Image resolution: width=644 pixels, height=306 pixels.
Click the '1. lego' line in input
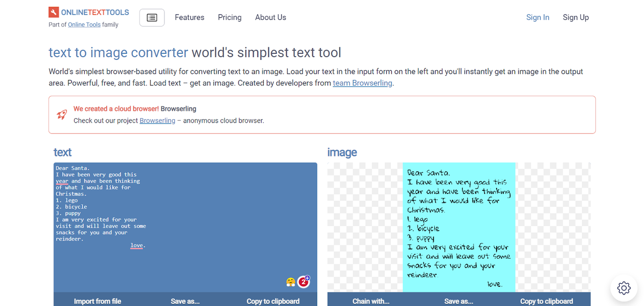point(67,200)
